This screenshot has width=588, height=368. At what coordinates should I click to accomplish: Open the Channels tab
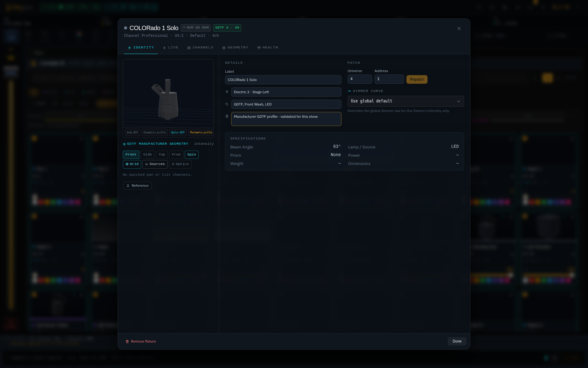coord(200,48)
